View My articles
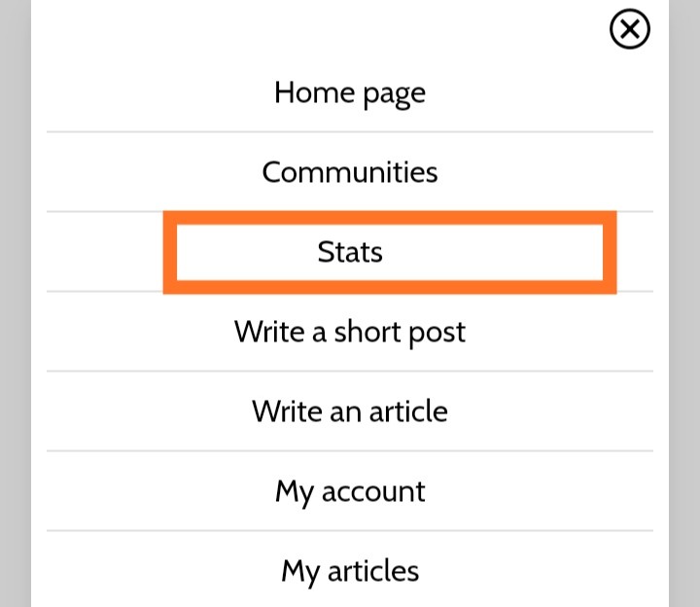This screenshot has width=700, height=607. click(x=350, y=571)
